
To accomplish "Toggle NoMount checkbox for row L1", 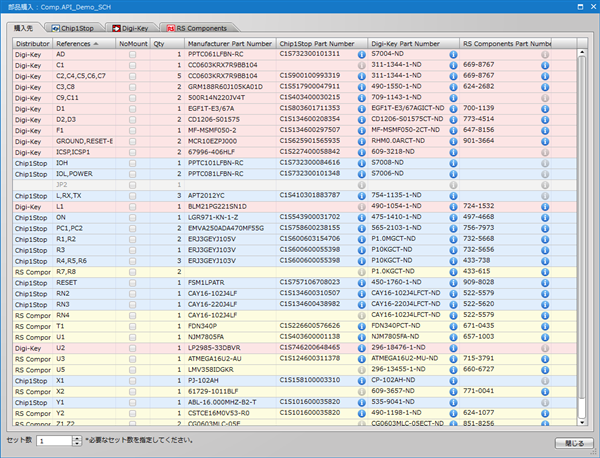I will [x=132, y=207].
